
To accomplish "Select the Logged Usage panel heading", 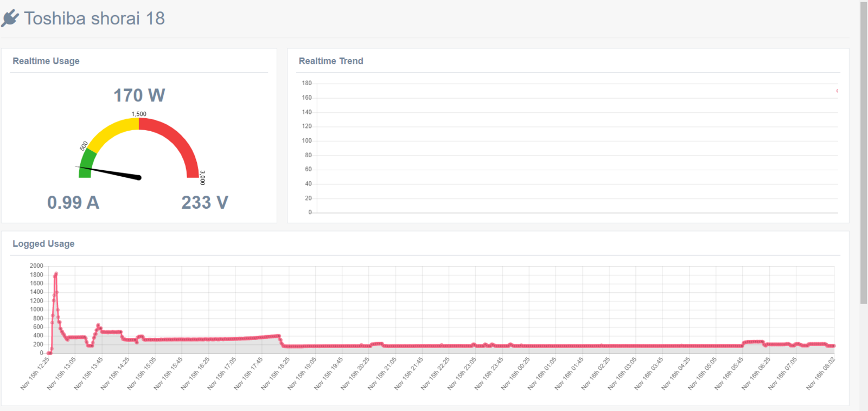I will click(43, 243).
